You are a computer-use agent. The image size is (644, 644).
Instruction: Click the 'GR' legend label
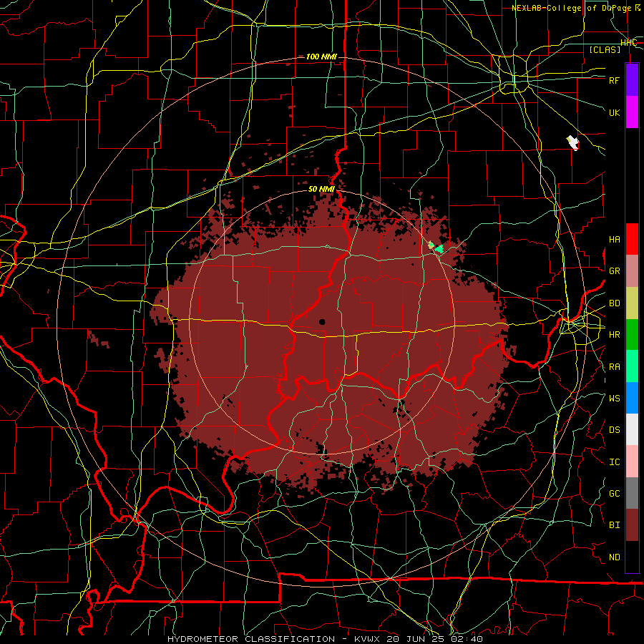tap(614, 271)
